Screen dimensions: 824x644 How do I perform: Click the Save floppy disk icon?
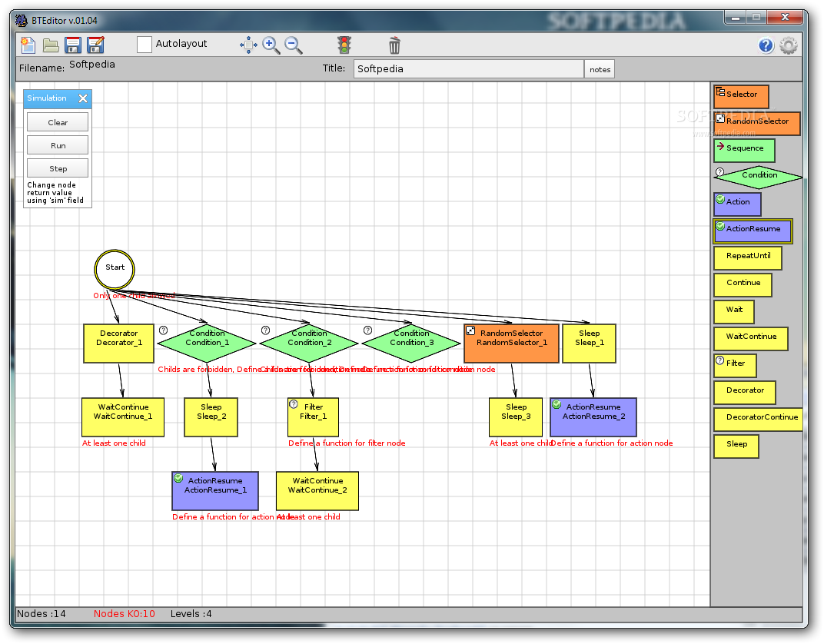pos(73,45)
